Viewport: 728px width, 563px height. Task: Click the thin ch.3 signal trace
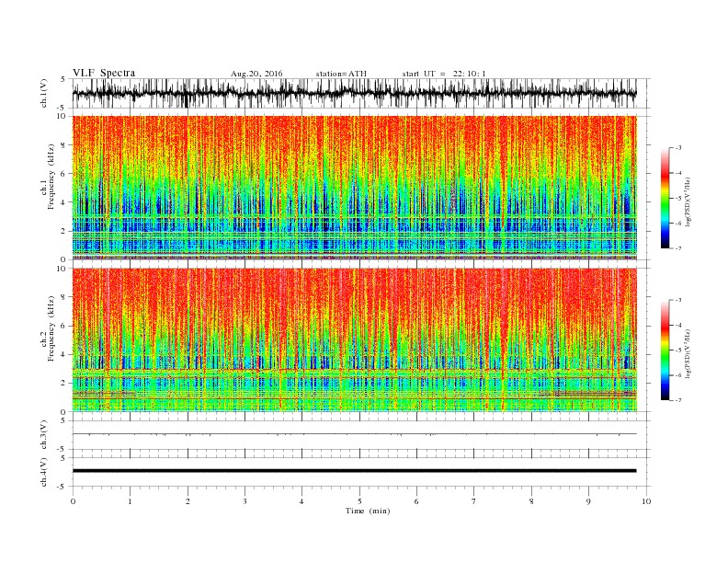(354, 434)
